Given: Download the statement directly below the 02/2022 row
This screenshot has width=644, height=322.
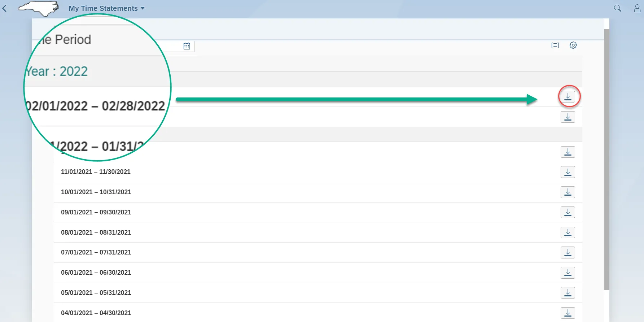Looking at the screenshot, I should click(x=568, y=117).
